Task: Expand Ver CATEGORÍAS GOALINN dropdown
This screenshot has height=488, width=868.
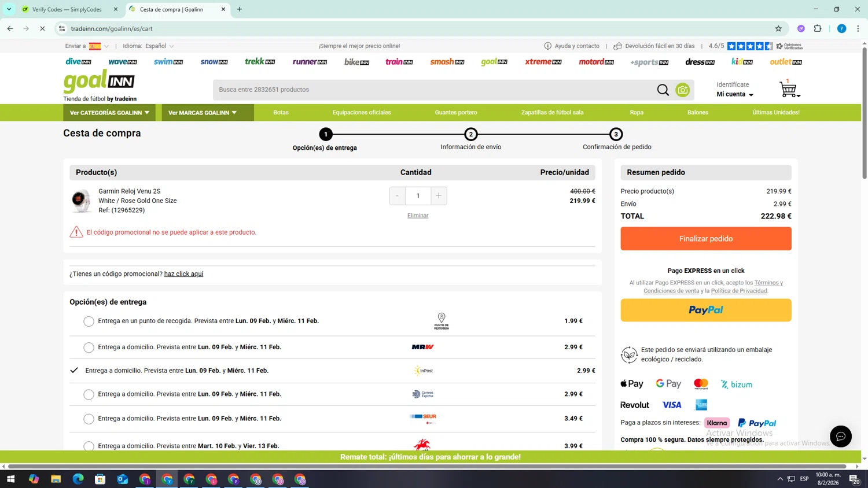Action: tap(109, 113)
